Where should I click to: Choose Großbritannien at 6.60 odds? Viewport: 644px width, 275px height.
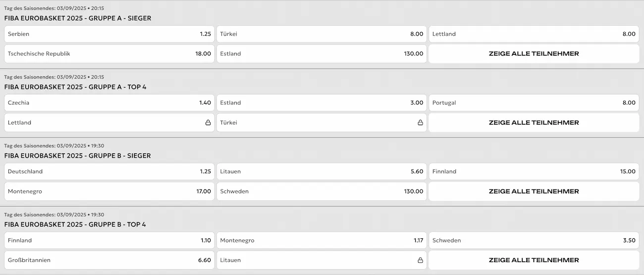[109, 260]
